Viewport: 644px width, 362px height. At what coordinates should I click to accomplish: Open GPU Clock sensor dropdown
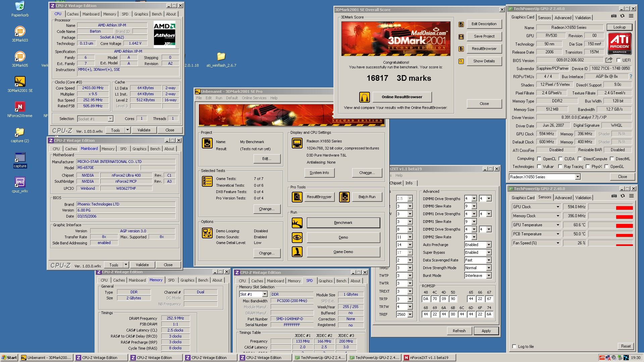click(558, 207)
